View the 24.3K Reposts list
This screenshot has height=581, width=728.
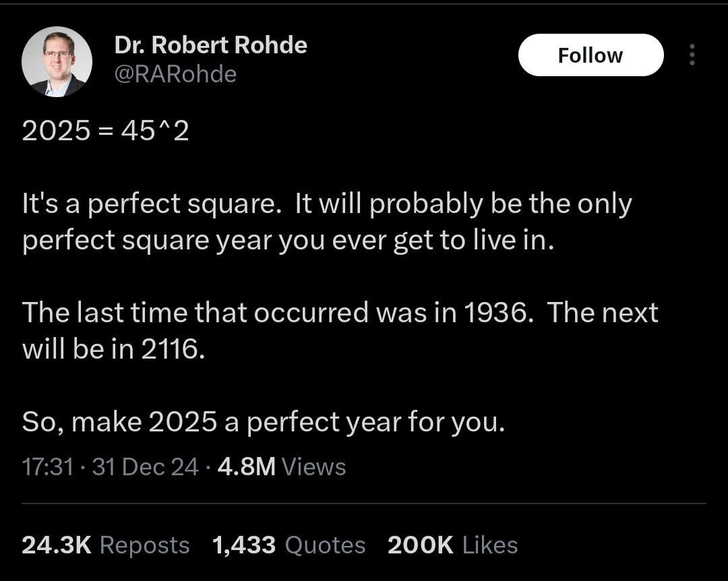[x=106, y=545]
